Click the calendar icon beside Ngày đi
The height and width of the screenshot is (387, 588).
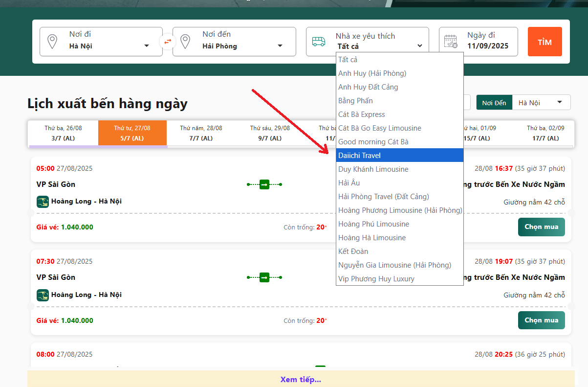click(451, 42)
